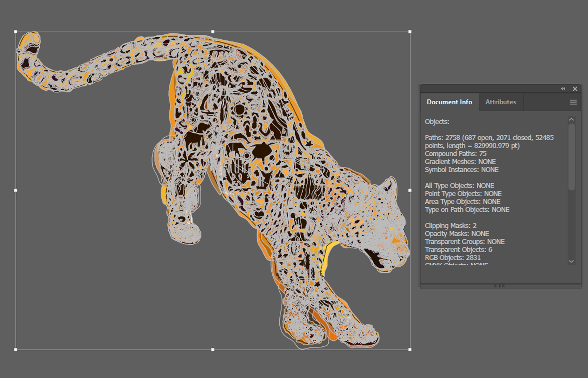Close the Document Info panel
Viewport: 588px width, 378px height.
pyautogui.click(x=575, y=89)
